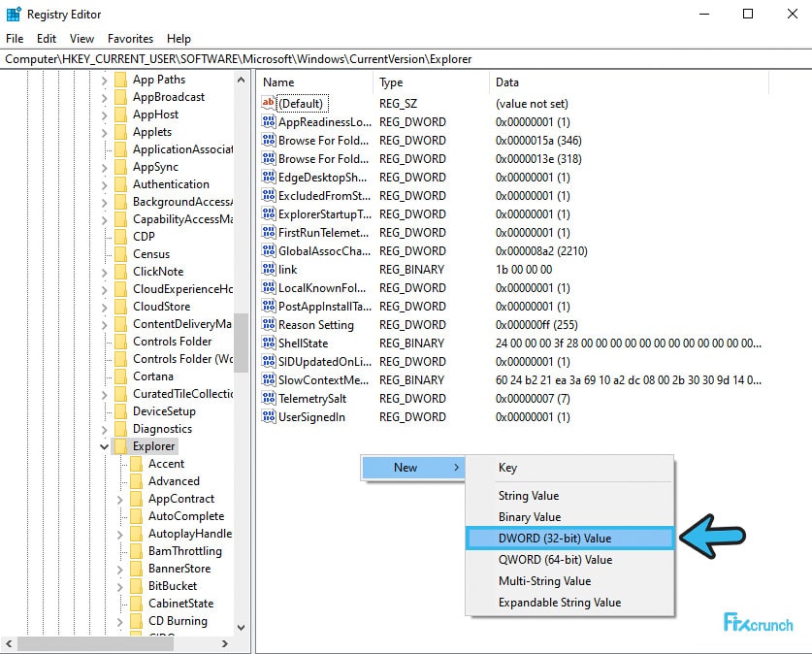
Task: Click the EdgeDesktopSh... value icon
Action: click(x=269, y=178)
